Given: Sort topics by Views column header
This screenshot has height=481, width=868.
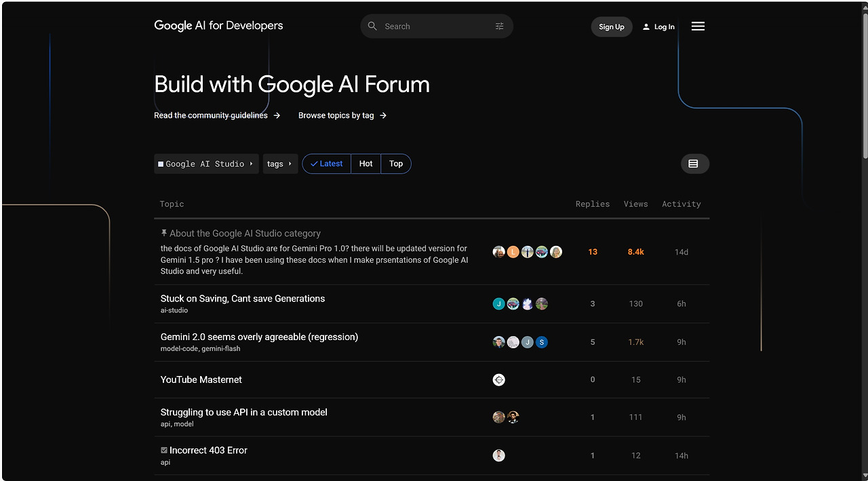Looking at the screenshot, I should tap(635, 204).
